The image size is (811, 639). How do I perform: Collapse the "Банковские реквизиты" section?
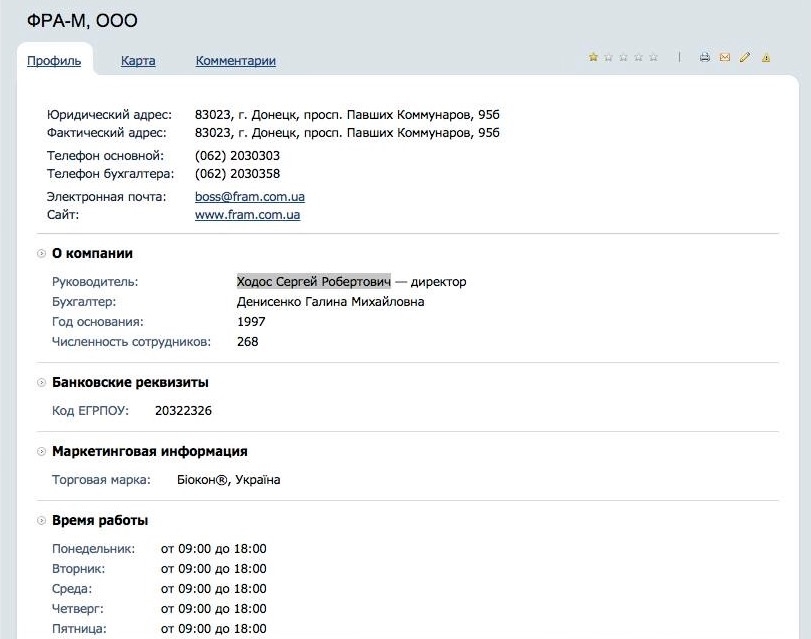pos(41,383)
